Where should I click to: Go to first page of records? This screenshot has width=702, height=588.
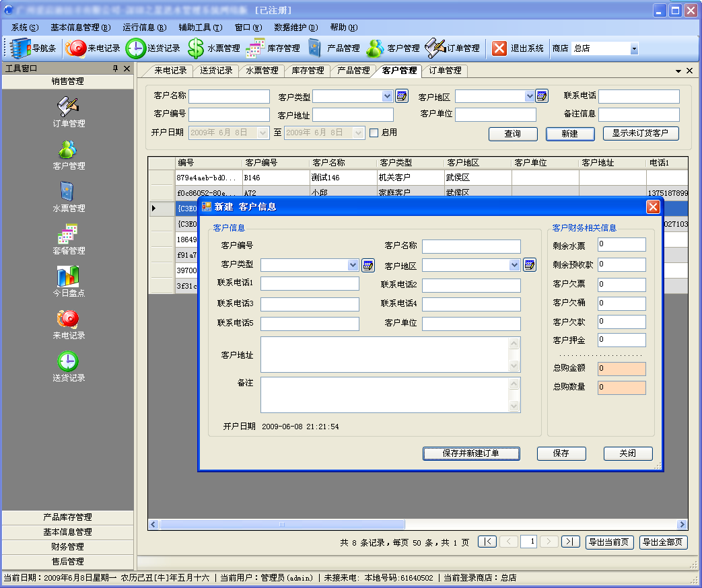point(487,542)
